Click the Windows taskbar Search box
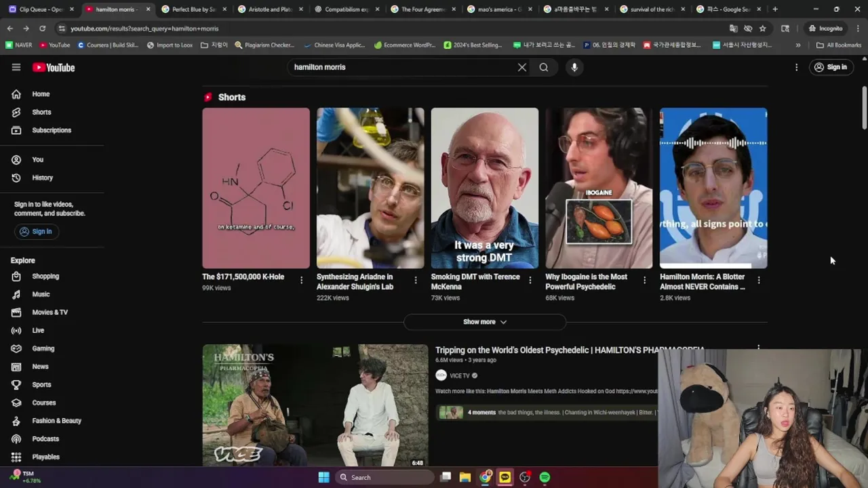Viewport: 868px width, 488px height. pos(385,477)
